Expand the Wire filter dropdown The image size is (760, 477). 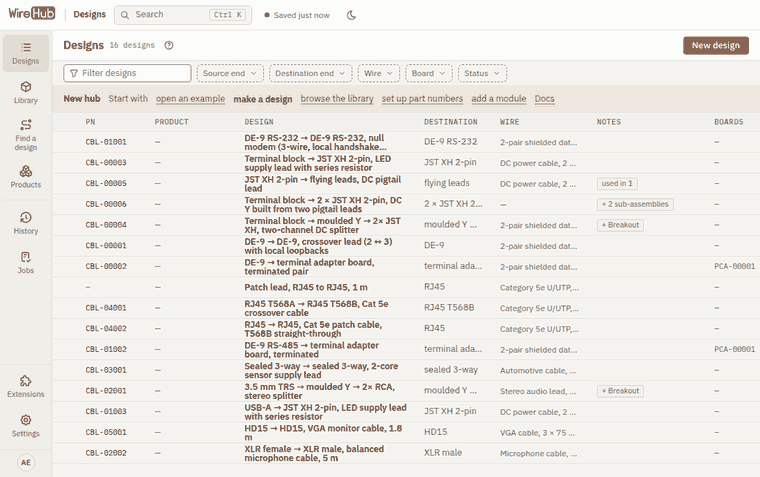click(379, 73)
